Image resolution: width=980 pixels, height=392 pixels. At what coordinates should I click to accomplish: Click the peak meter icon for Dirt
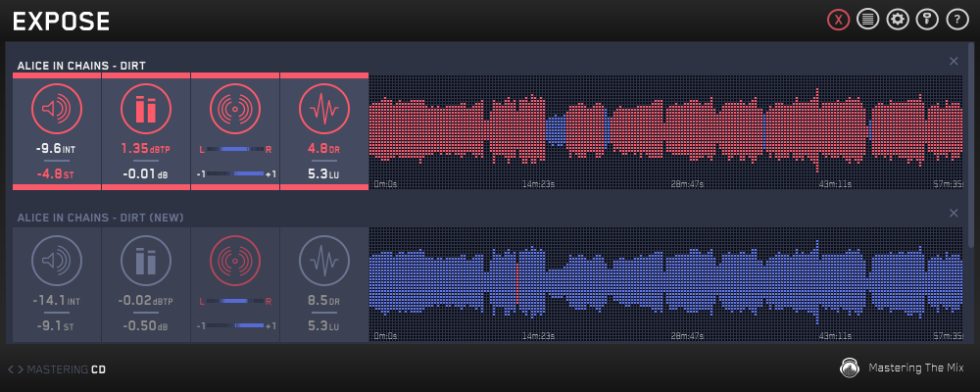point(146,109)
